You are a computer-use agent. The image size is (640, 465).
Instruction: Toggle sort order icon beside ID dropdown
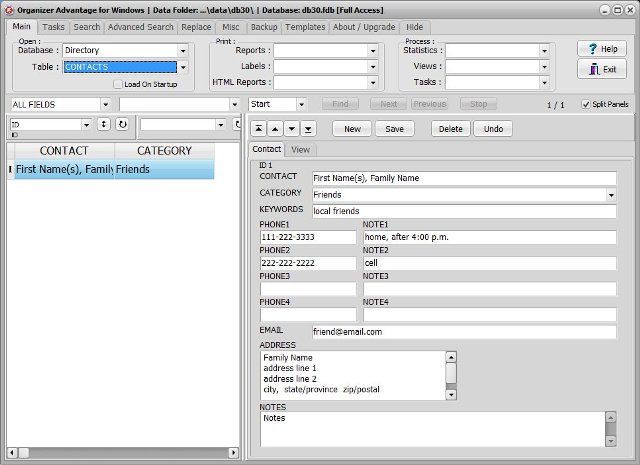(104, 124)
